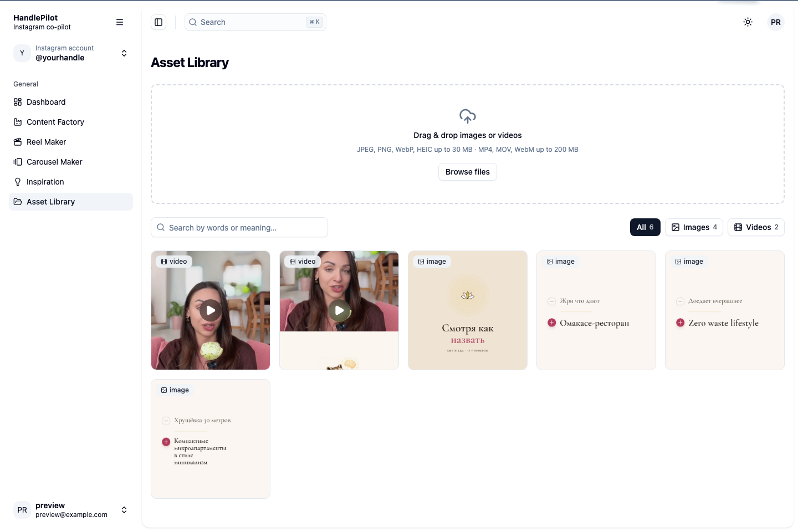Open Content Factory

(x=71, y=122)
